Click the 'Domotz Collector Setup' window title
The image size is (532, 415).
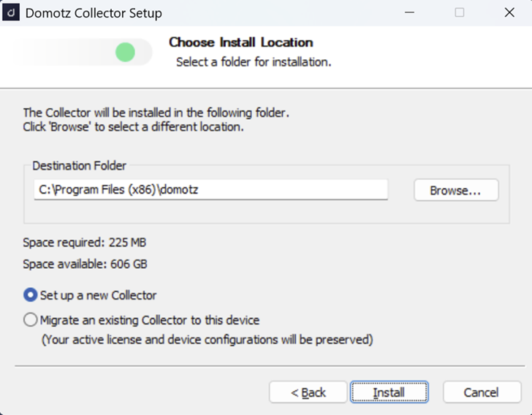[94, 13]
